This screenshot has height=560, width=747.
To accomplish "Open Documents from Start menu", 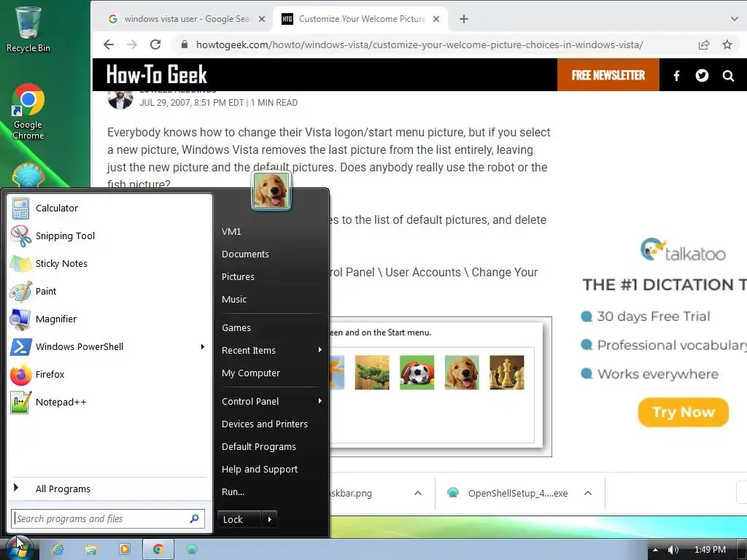I will (x=245, y=254).
